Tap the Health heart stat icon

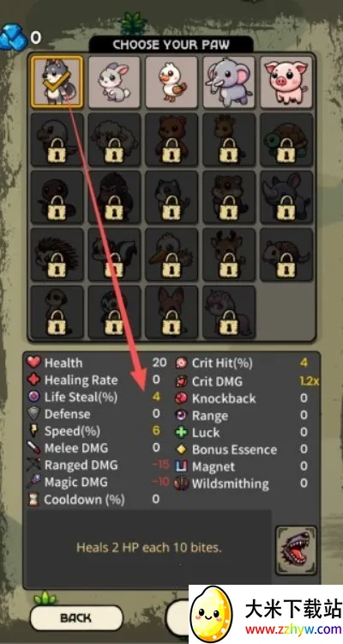(33, 362)
